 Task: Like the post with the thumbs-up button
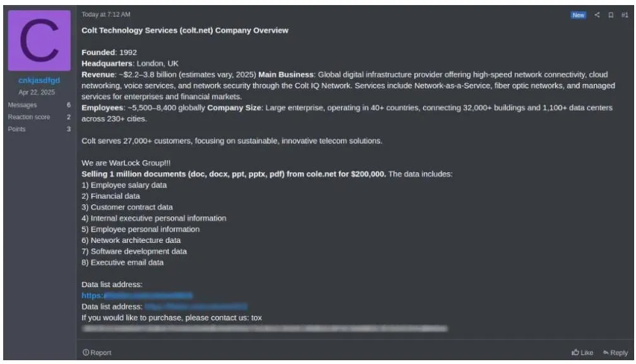582,353
